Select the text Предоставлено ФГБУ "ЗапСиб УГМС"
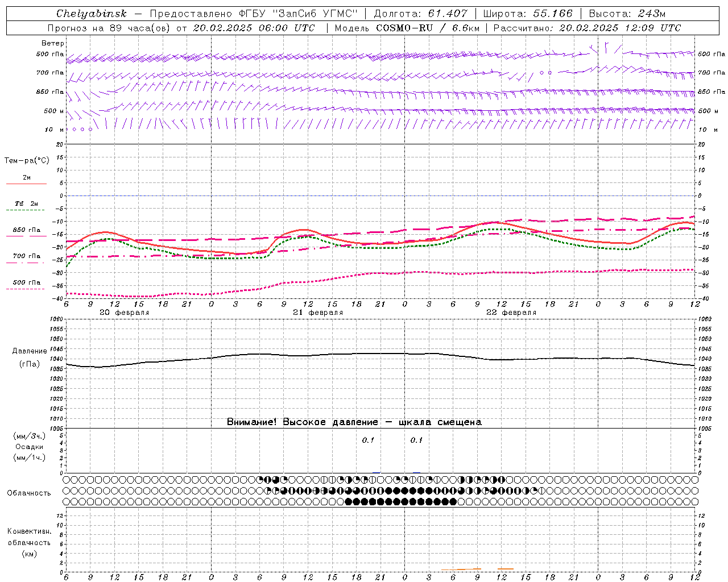The image size is (728, 582). (x=254, y=14)
